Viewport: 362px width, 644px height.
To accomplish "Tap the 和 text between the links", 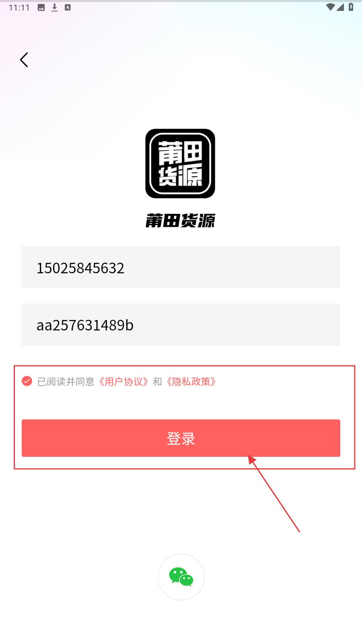I will coord(157,382).
